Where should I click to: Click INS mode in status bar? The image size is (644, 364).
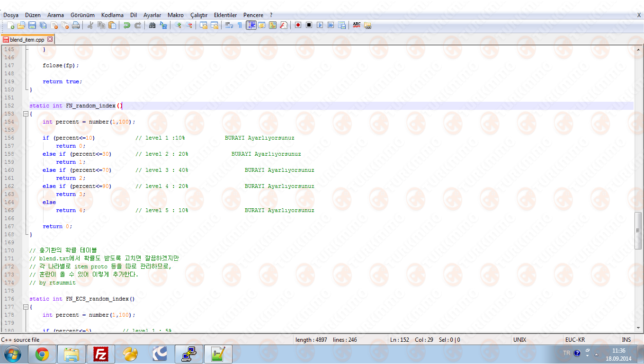pyautogui.click(x=626, y=340)
